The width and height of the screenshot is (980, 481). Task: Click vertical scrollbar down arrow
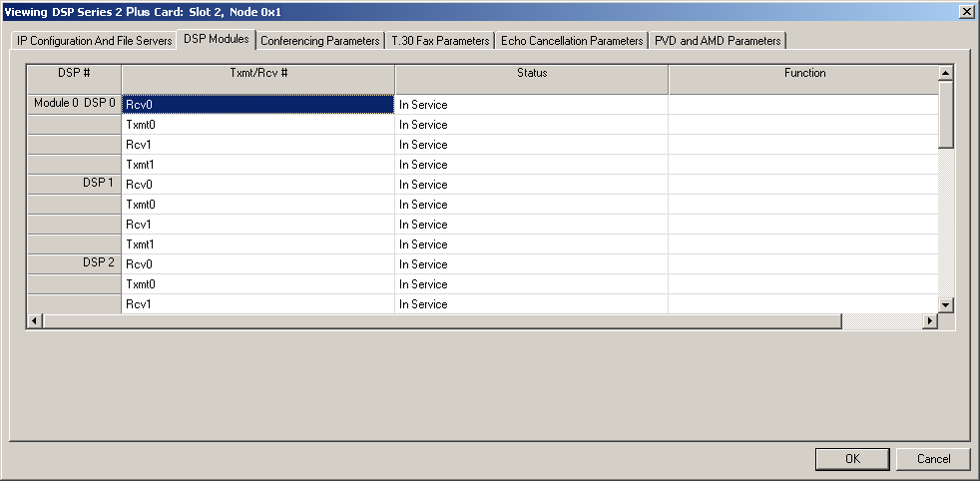click(x=946, y=304)
